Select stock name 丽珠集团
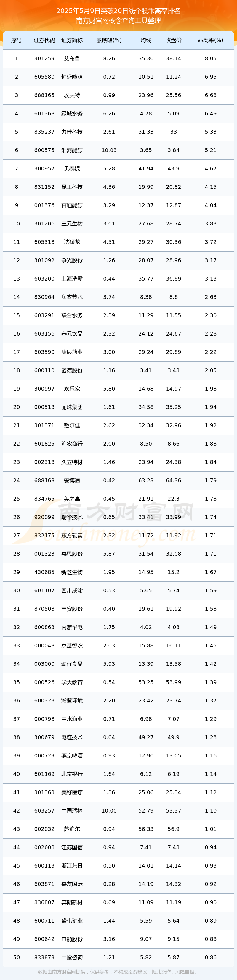 click(x=72, y=407)
